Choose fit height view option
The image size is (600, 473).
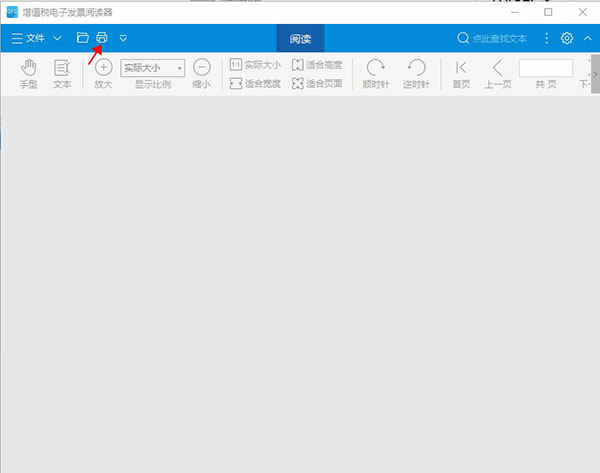coord(317,65)
